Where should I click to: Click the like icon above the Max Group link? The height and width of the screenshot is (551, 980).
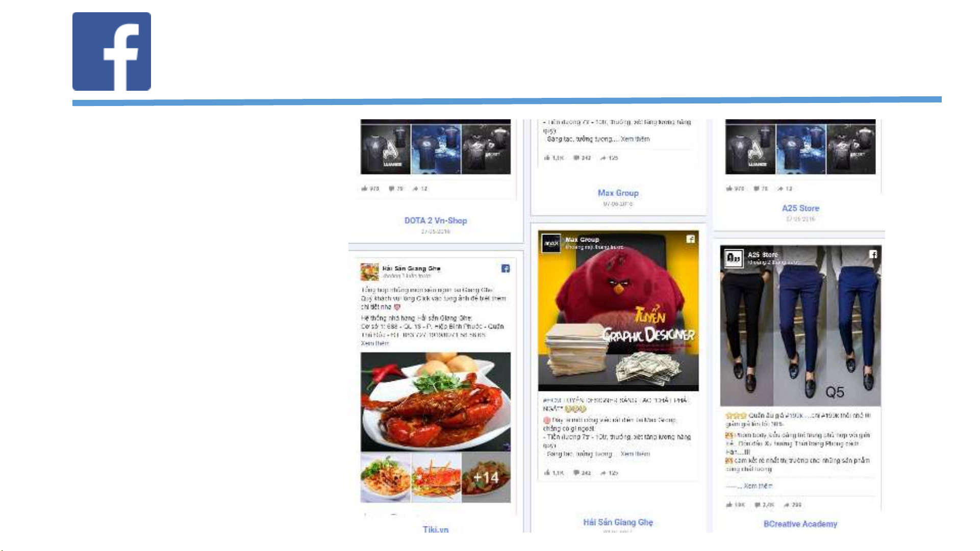pyautogui.click(x=547, y=158)
